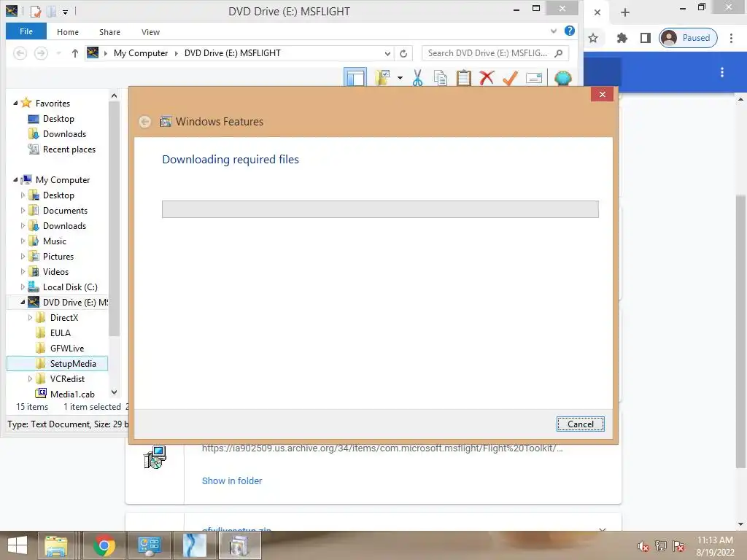
Task: Open three-dot menu in blue downloads bar
Action: click(722, 72)
